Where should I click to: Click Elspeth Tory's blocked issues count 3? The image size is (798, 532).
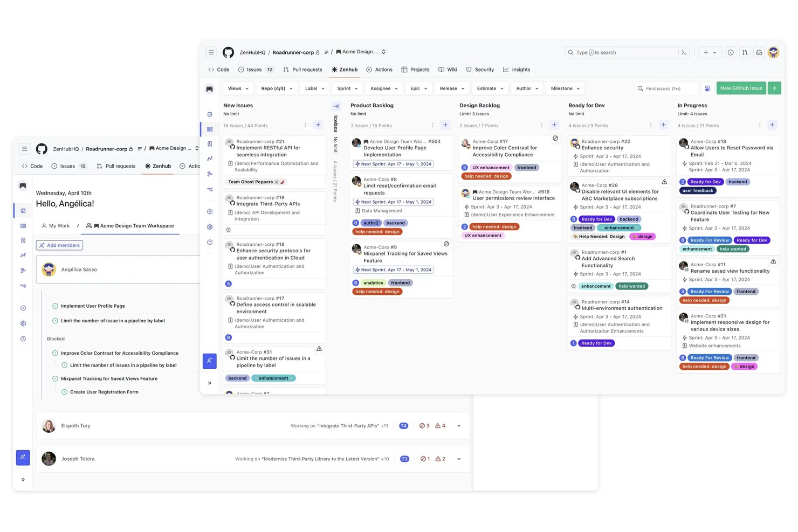coord(424,426)
